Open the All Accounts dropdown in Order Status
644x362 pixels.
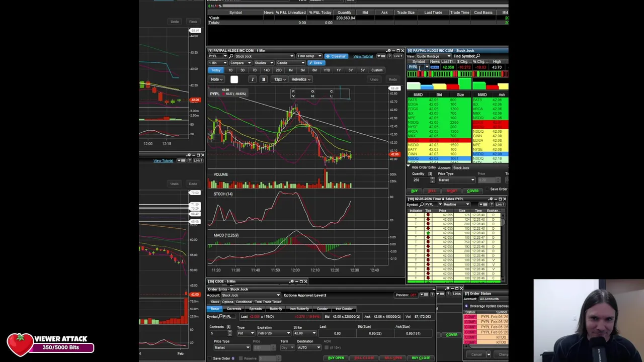coord(494,299)
